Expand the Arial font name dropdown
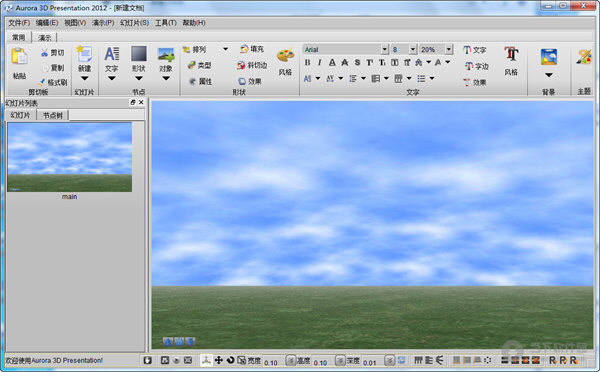Screen dimensions: 600x372 tap(385, 49)
